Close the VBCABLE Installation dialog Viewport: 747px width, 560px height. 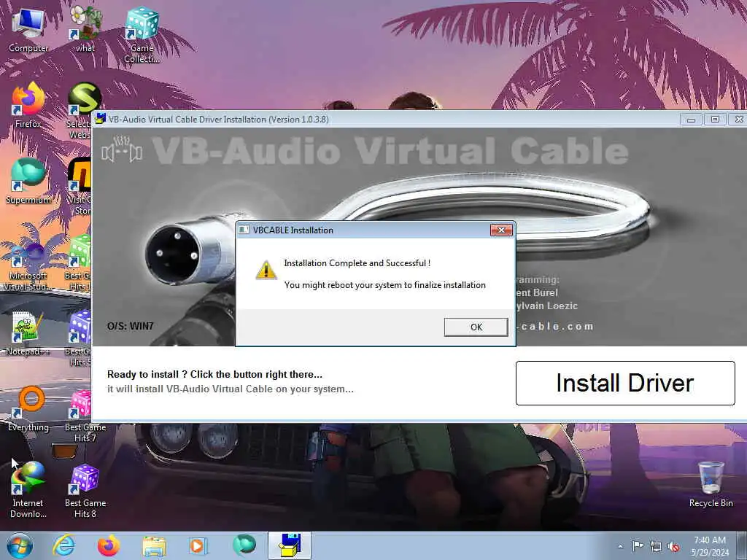point(501,230)
